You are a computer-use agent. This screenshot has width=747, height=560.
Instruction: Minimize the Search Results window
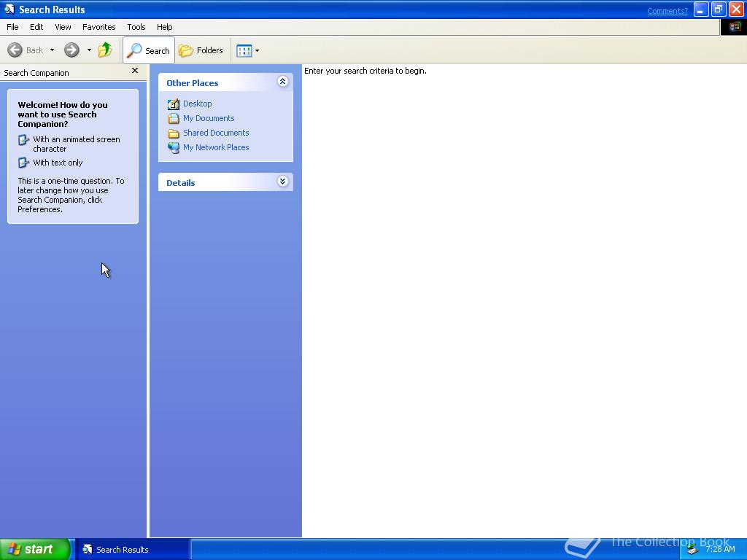[x=701, y=9]
